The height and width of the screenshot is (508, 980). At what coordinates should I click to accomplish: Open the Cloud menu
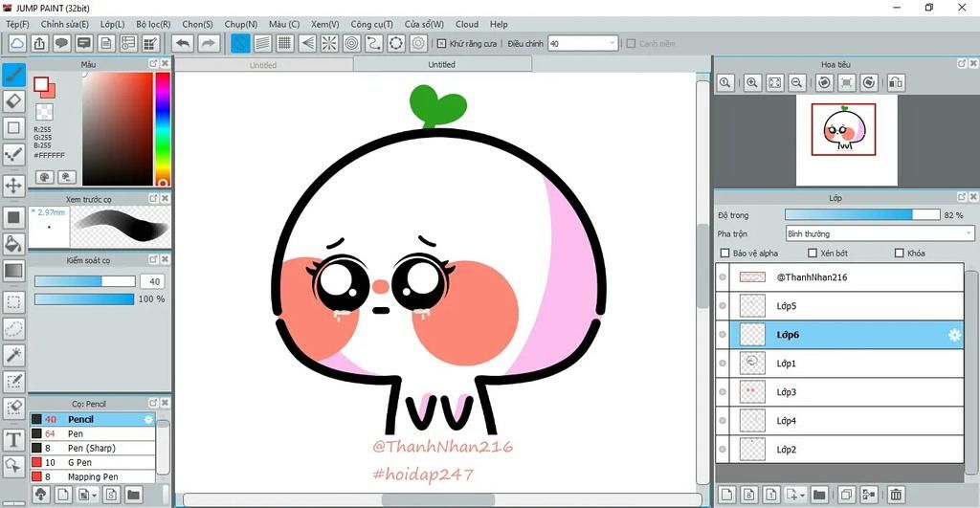(x=467, y=24)
